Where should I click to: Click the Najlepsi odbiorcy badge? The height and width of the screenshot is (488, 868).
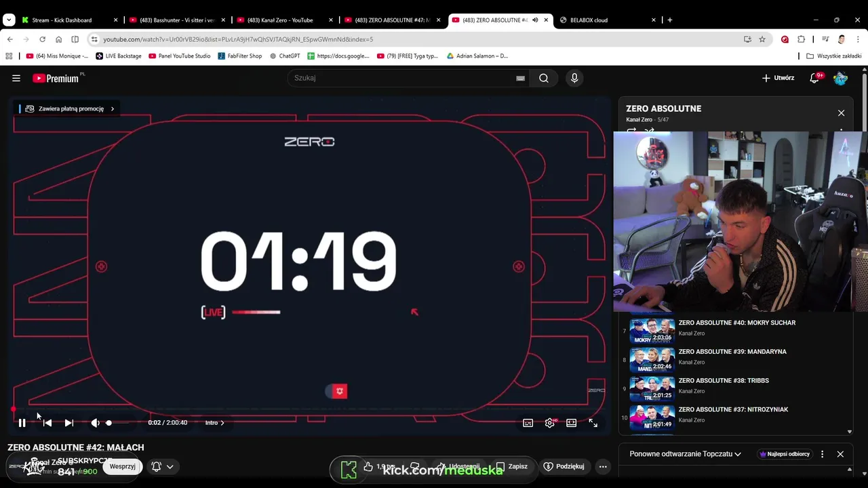click(785, 454)
